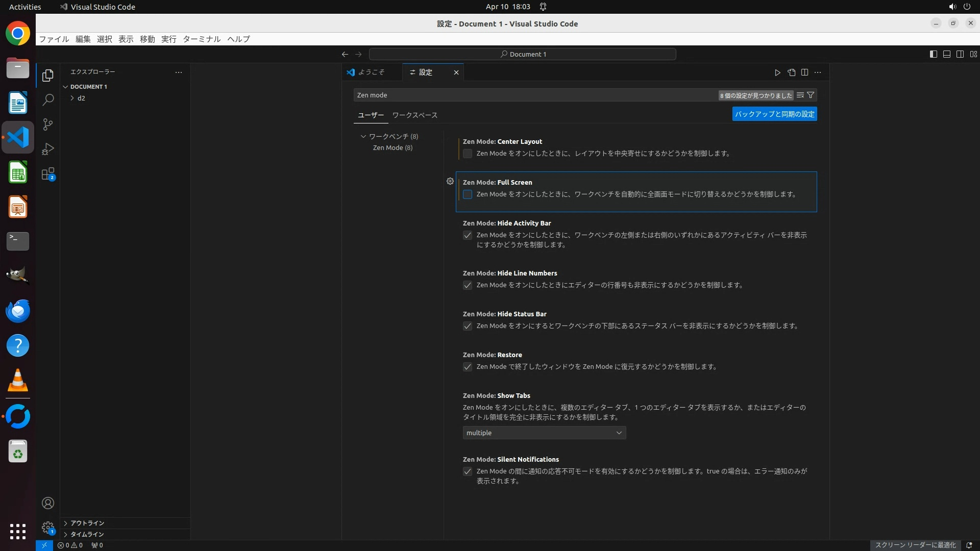The image size is (980, 551).
Task: Expand the アウトライン section
Action: click(x=87, y=523)
